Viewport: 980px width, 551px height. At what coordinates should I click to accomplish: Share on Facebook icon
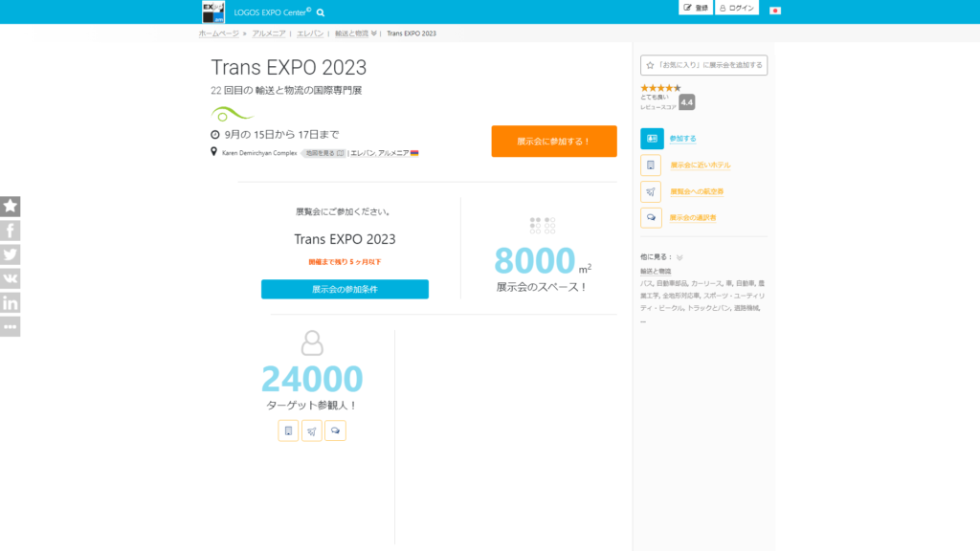pos(10,231)
